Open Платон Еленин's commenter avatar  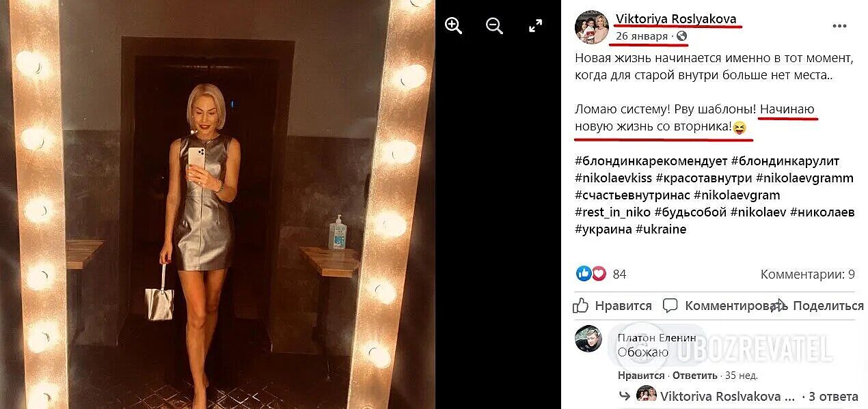click(x=588, y=339)
